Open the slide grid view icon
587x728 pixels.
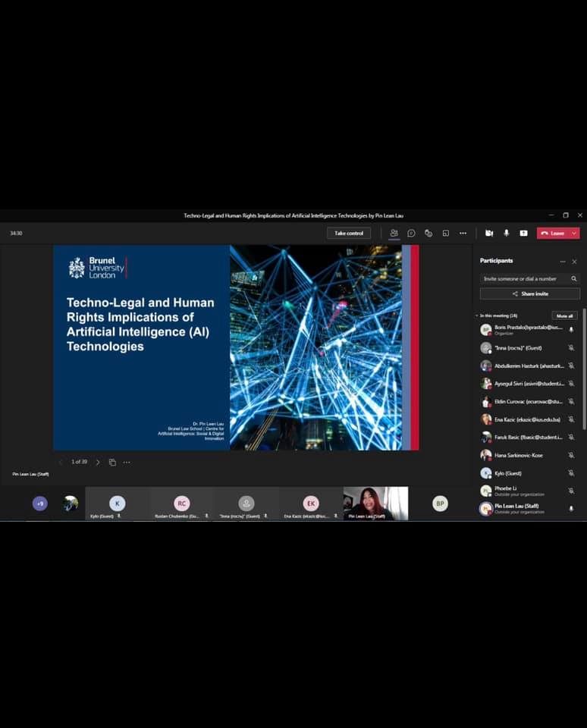click(112, 462)
